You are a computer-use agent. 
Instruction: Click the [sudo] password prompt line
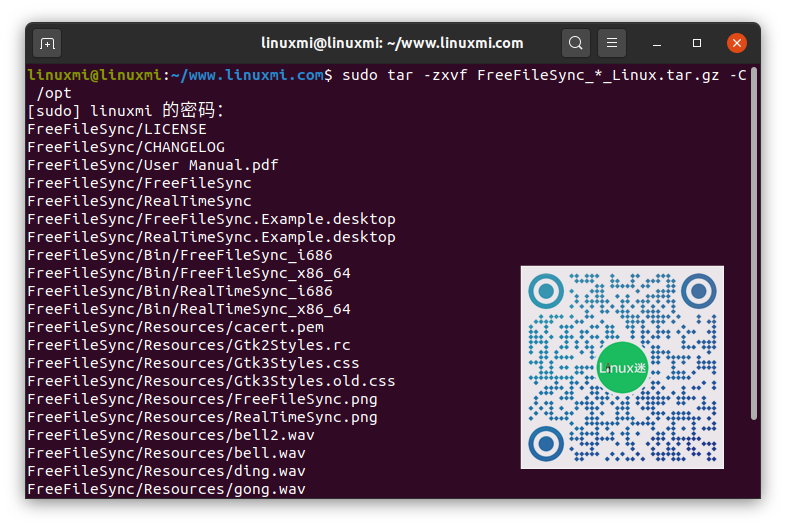pos(126,111)
